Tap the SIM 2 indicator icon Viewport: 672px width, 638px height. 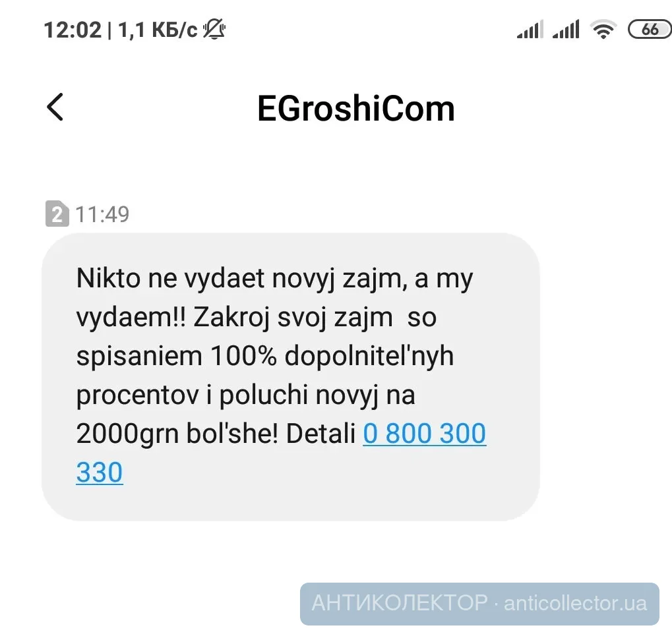[57, 214]
